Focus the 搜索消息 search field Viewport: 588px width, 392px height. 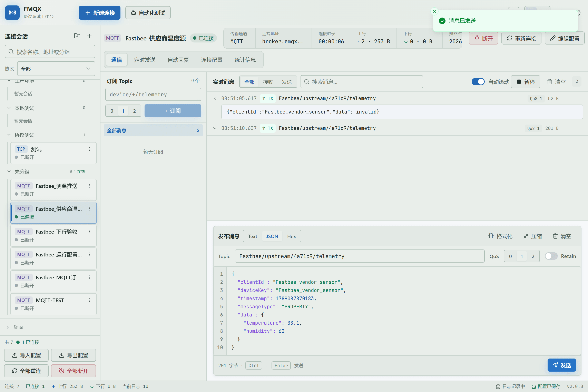(362, 82)
